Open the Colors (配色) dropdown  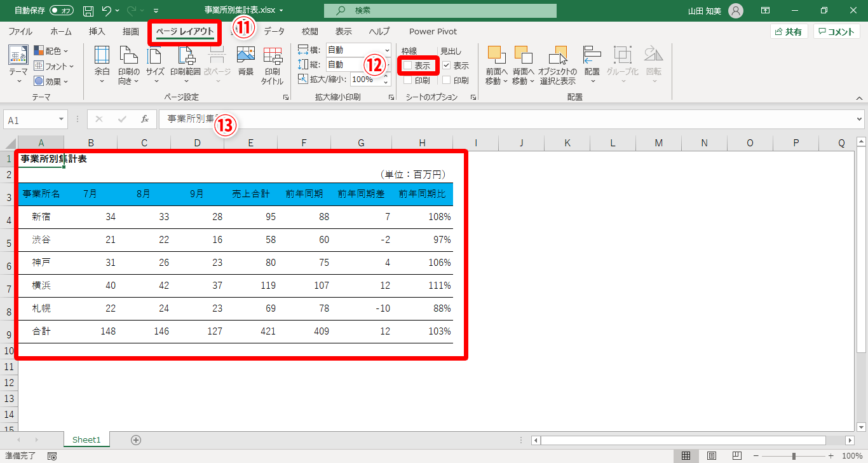coord(51,50)
